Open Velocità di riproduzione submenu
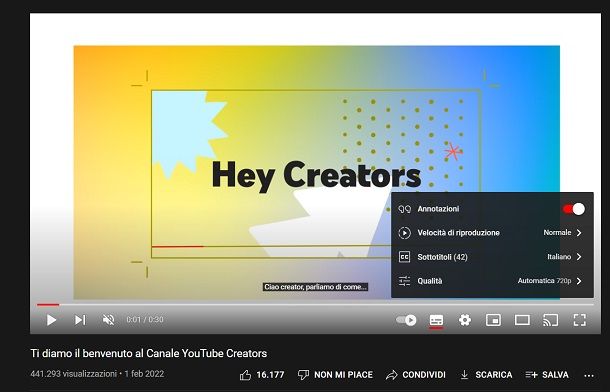This screenshot has height=392, width=610. [492, 233]
